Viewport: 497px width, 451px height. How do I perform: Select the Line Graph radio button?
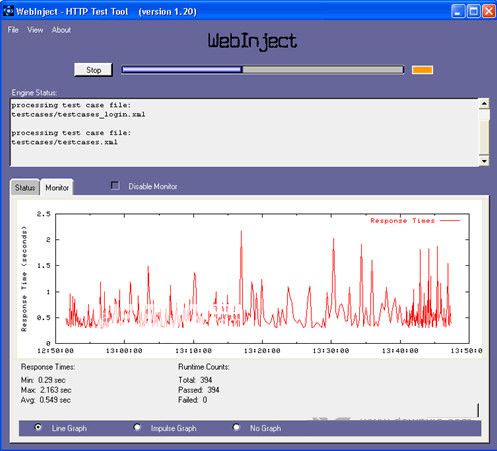38,427
